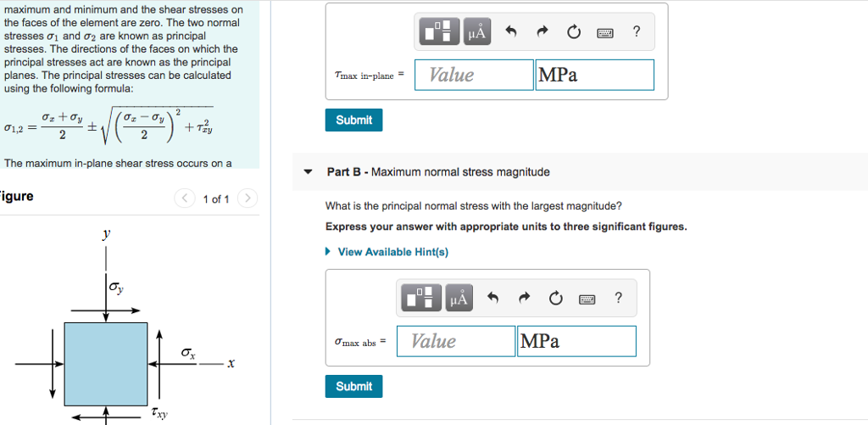Show keyboard shortcuts in Part B toolbar
This screenshot has height=425, width=868.
pyautogui.click(x=587, y=299)
